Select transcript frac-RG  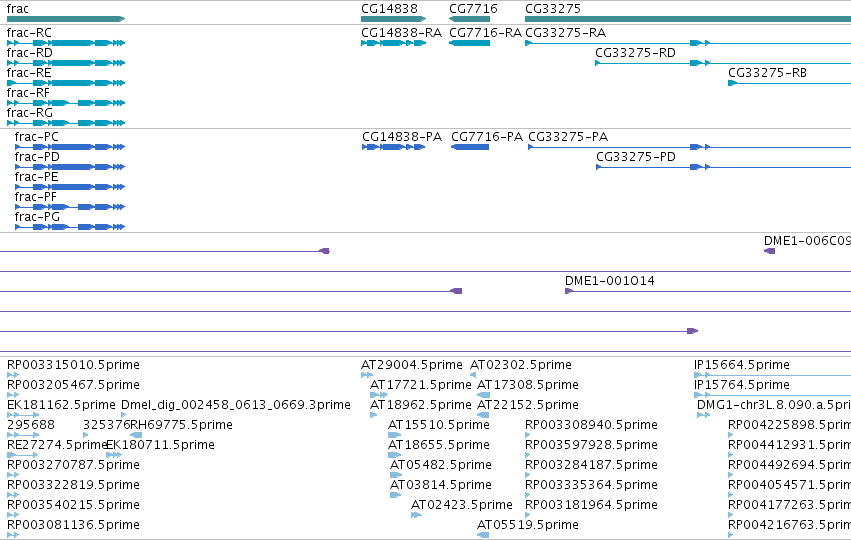(66, 123)
